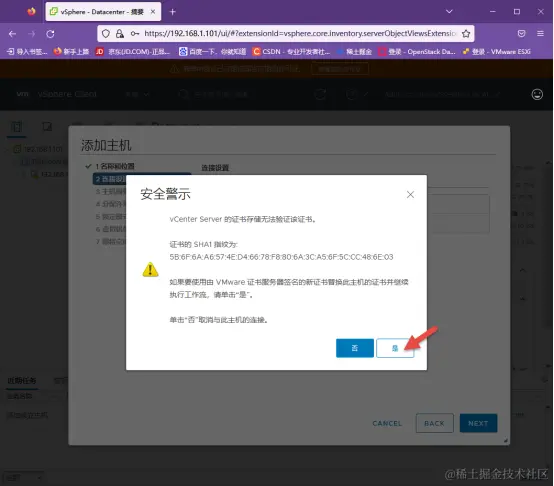This screenshot has width=554, height=486.
Task: Click the 近期任务 tab at bottom panel
Action: 22,380
